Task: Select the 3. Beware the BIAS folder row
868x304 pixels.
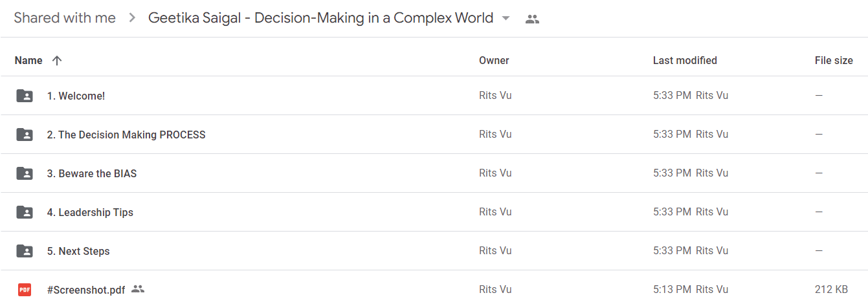Action: (x=434, y=173)
